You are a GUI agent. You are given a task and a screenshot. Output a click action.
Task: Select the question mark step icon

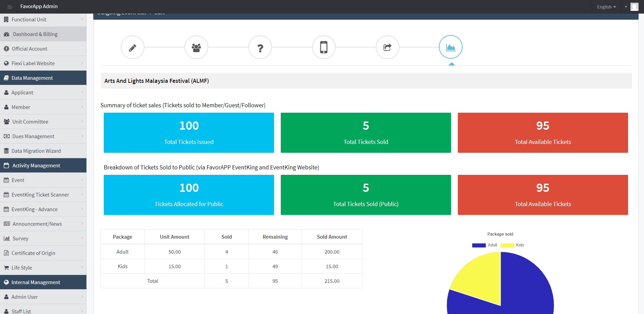[x=260, y=48]
